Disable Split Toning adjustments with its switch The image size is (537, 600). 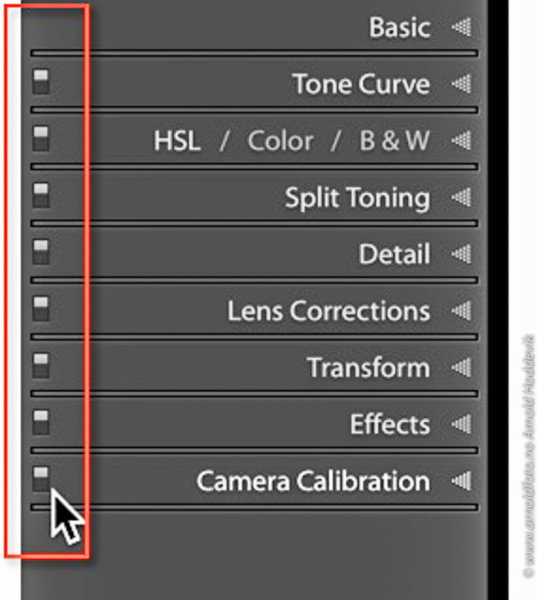41,195
